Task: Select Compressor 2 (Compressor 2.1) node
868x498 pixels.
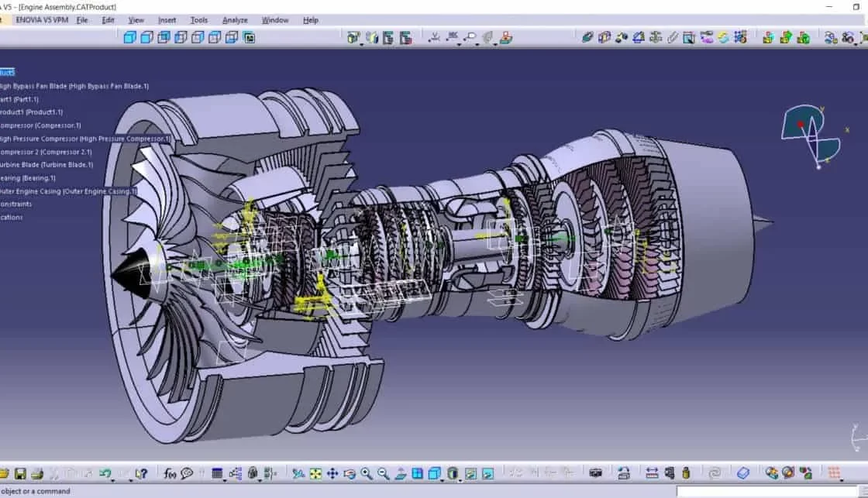Action: [46, 152]
